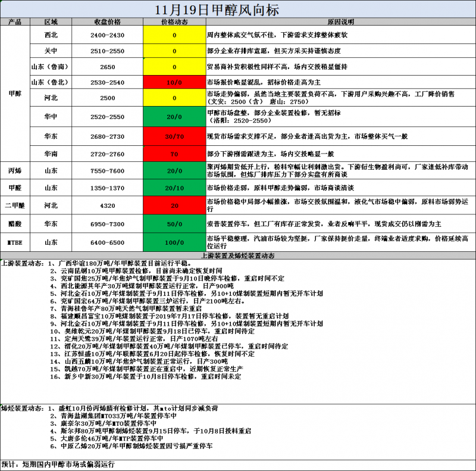Select the '山东（鲁南）' region cell
Screen dimensions: 476x471
click(x=51, y=67)
